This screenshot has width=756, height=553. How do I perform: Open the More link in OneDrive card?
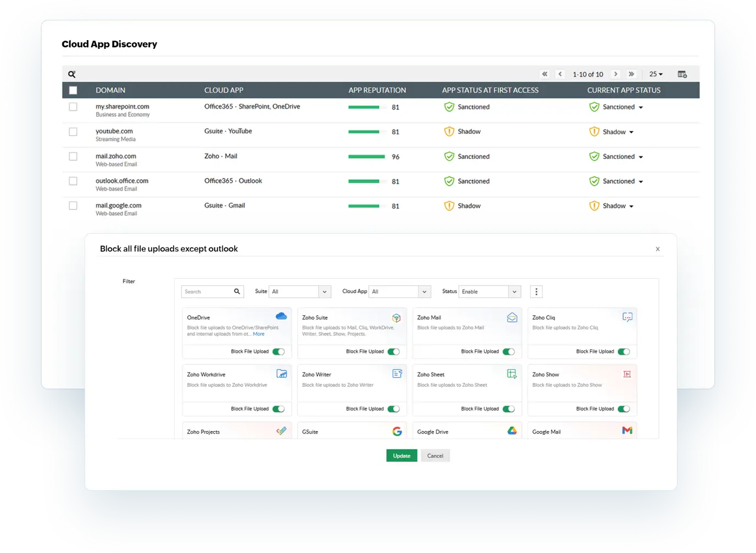tap(259, 334)
